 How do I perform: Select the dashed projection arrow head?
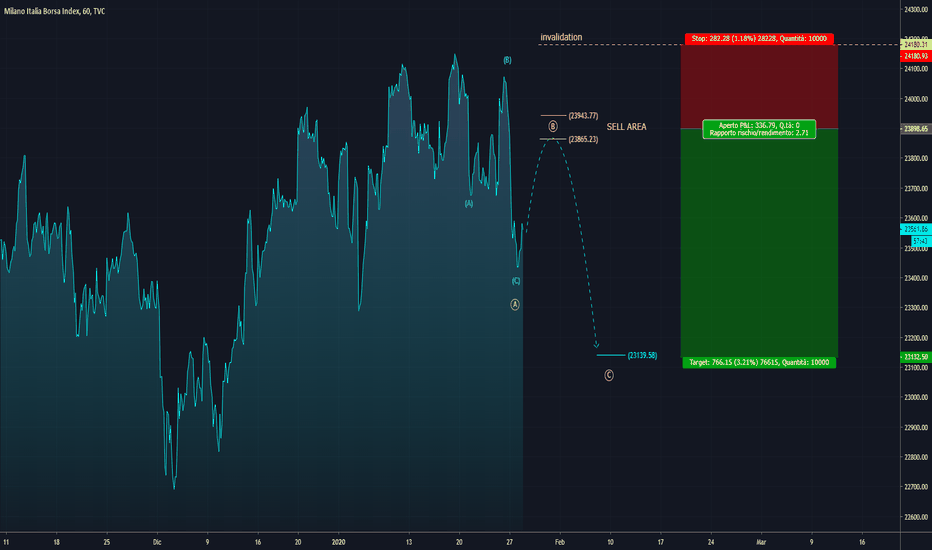pos(596,345)
